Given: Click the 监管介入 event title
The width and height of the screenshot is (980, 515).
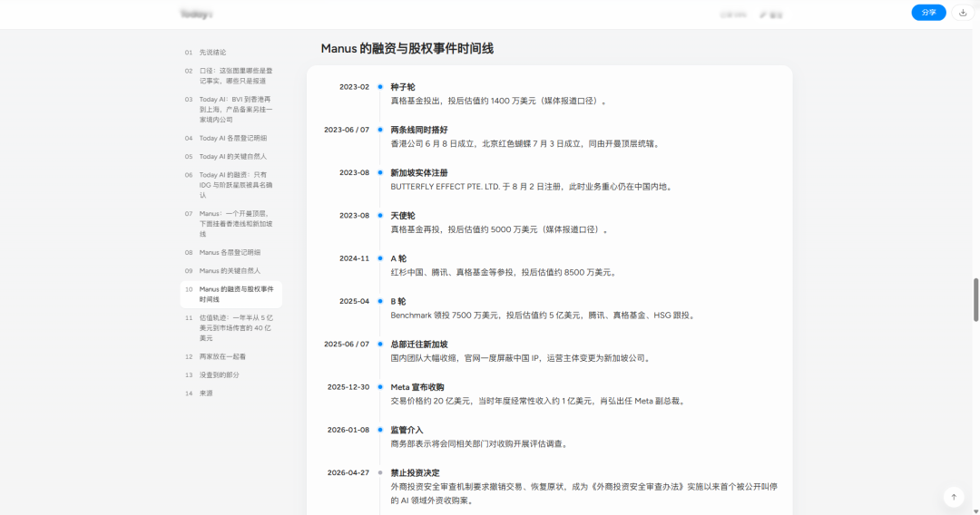Looking at the screenshot, I should pos(407,430).
